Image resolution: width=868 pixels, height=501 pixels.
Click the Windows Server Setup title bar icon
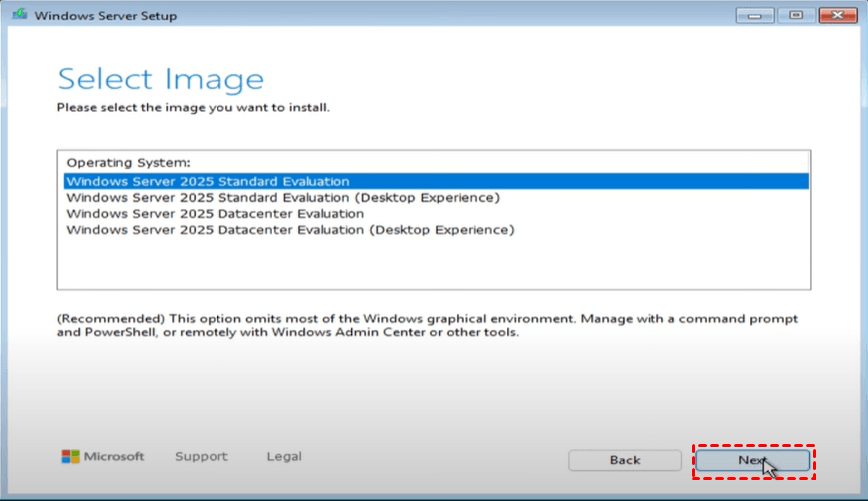pos(20,15)
